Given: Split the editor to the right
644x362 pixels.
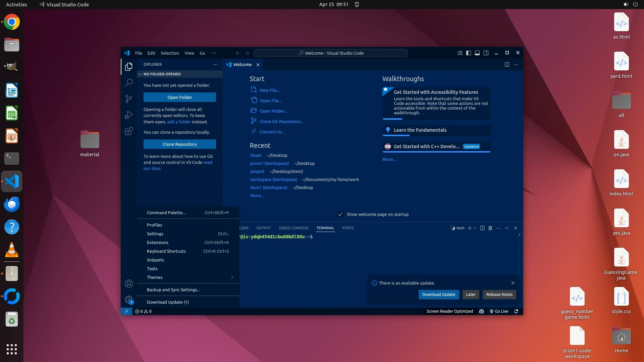Looking at the screenshot, I should (507, 64).
